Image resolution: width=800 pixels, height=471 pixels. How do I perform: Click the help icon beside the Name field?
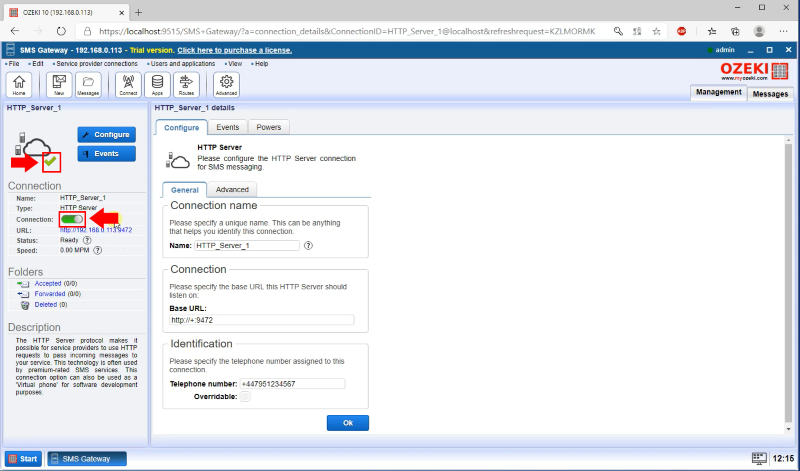point(308,245)
